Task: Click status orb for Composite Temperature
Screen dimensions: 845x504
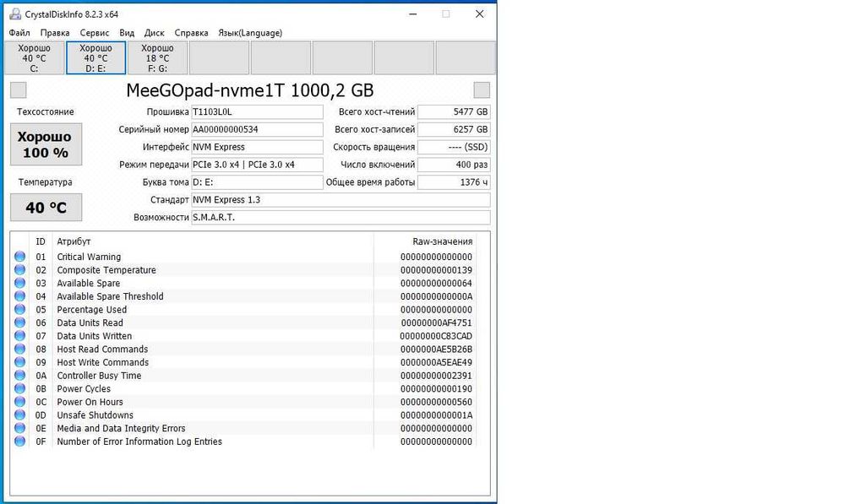Action: click(x=20, y=270)
